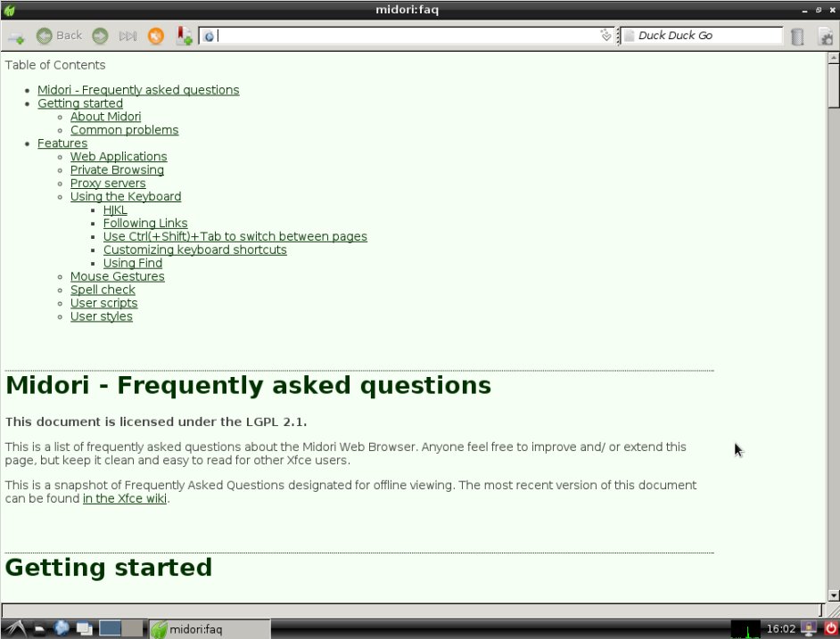Open the address bar dropdown arrow

coord(605,36)
